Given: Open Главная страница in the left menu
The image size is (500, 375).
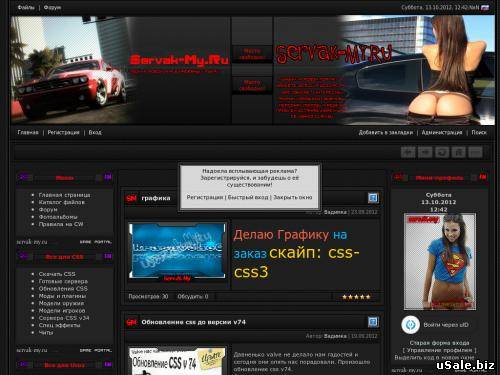Looking at the screenshot, I should tap(64, 195).
